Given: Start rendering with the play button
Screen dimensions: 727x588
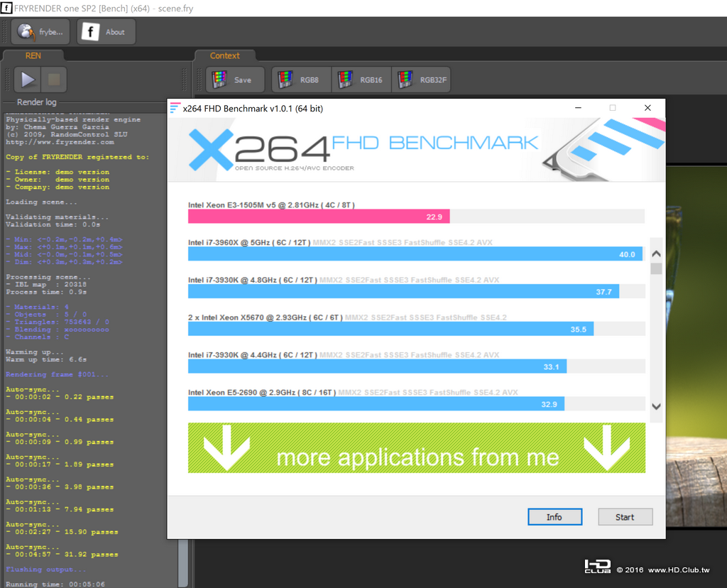Looking at the screenshot, I should pos(28,80).
